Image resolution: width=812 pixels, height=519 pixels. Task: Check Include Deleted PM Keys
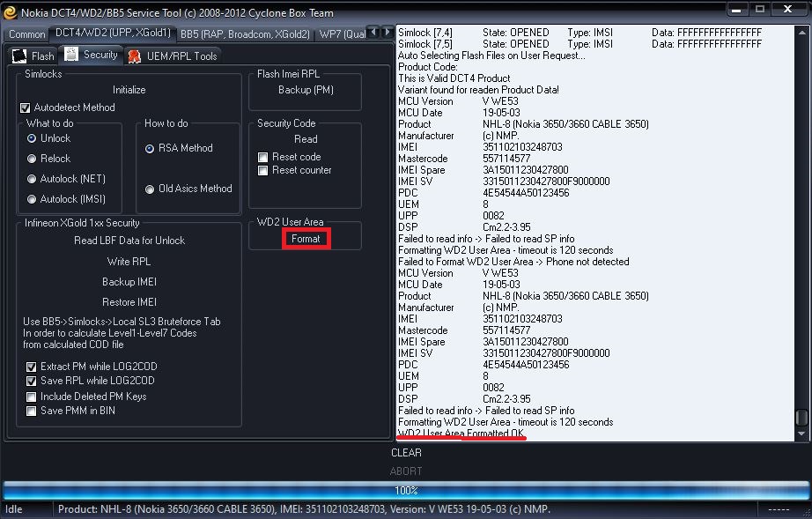tap(32, 397)
